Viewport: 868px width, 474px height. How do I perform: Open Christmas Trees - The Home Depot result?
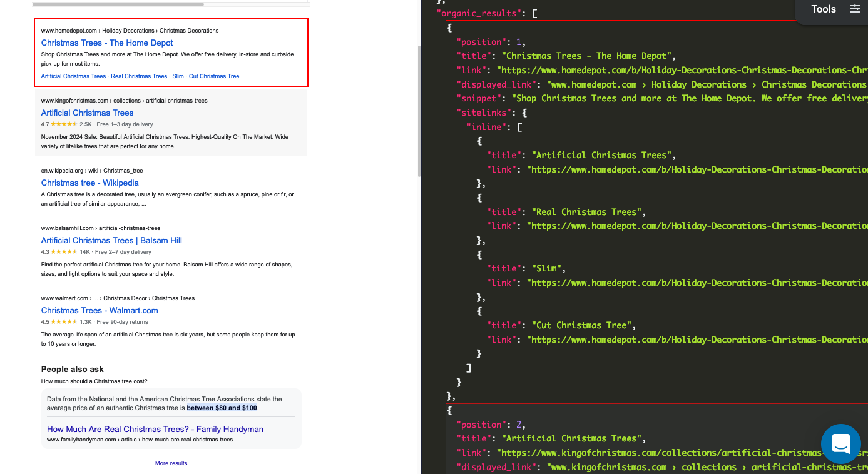pos(107,43)
